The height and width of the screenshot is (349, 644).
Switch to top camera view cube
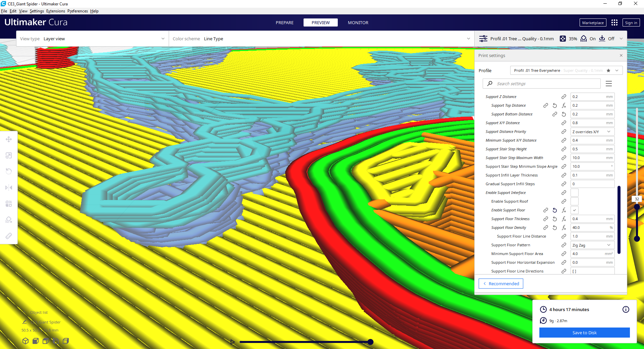46,341
